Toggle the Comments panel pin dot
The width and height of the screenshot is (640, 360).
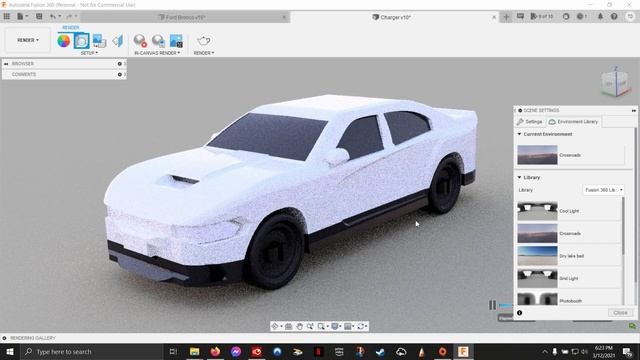click(x=120, y=75)
